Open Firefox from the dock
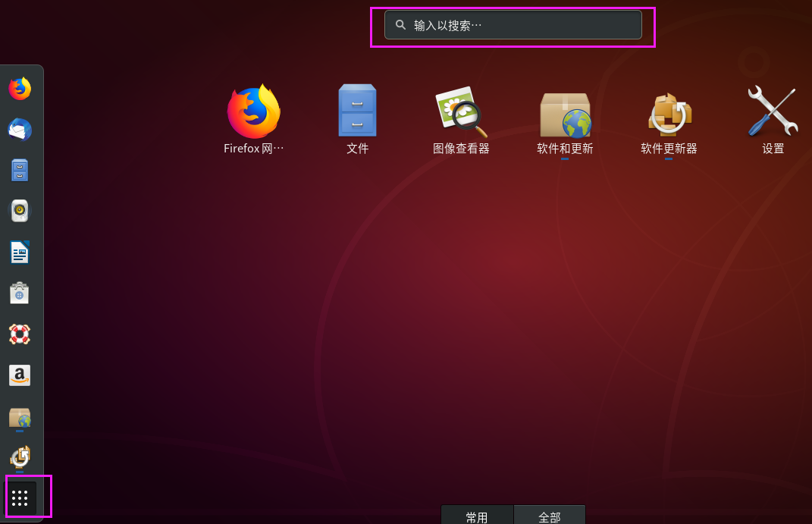The width and height of the screenshot is (812, 524). [x=20, y=89]
